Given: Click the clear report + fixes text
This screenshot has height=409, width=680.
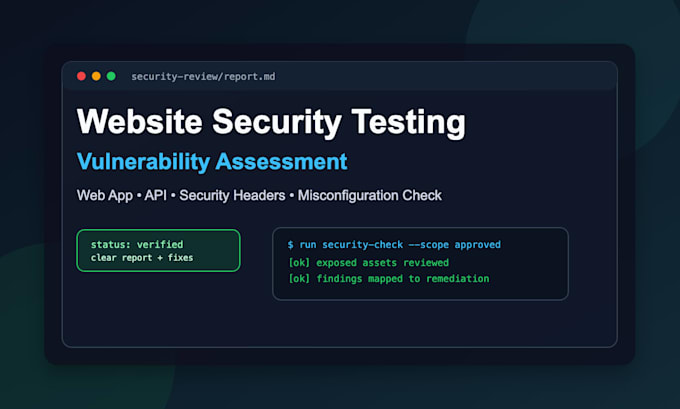Looking at the screenshot, I should [142, 258].
